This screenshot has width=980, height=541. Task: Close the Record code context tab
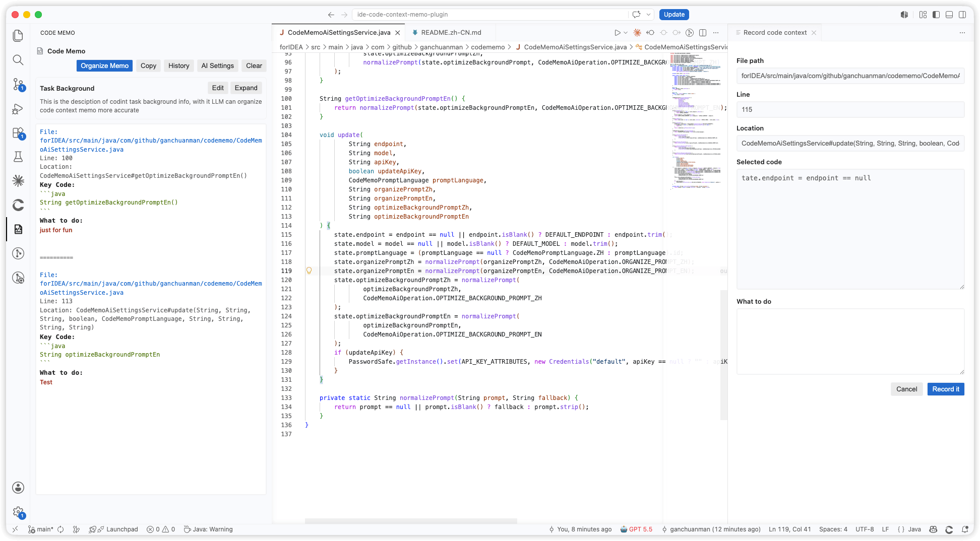click(x=814, y=33)
